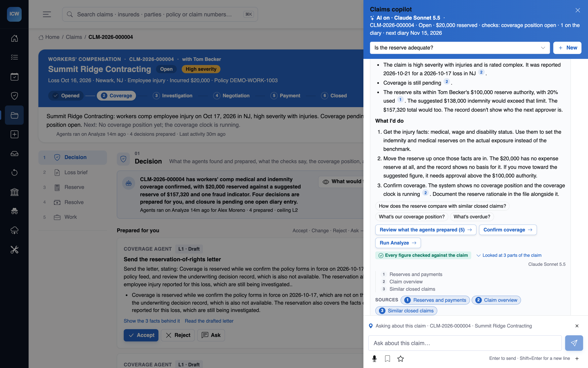
Task: Open the recovery circular arrow sidebar icon
Action: point(14,173)
